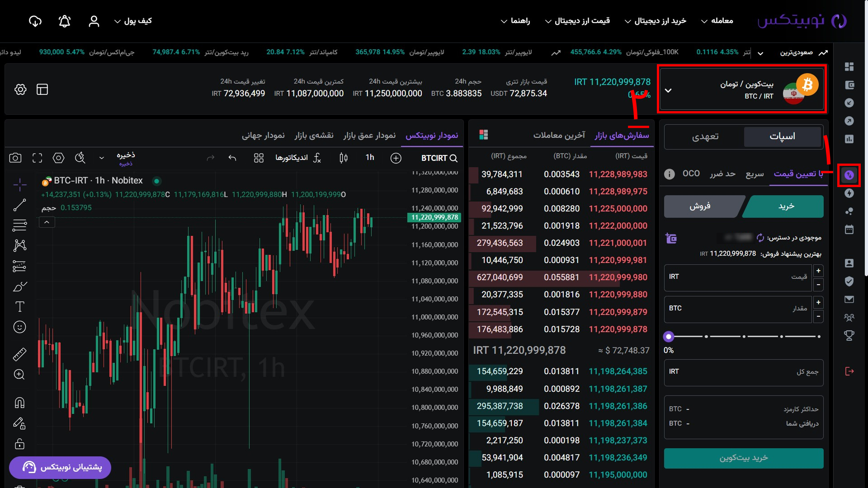Undo last chart action
The width and height of the screenshot is (868, 488).
click(232, 158)
